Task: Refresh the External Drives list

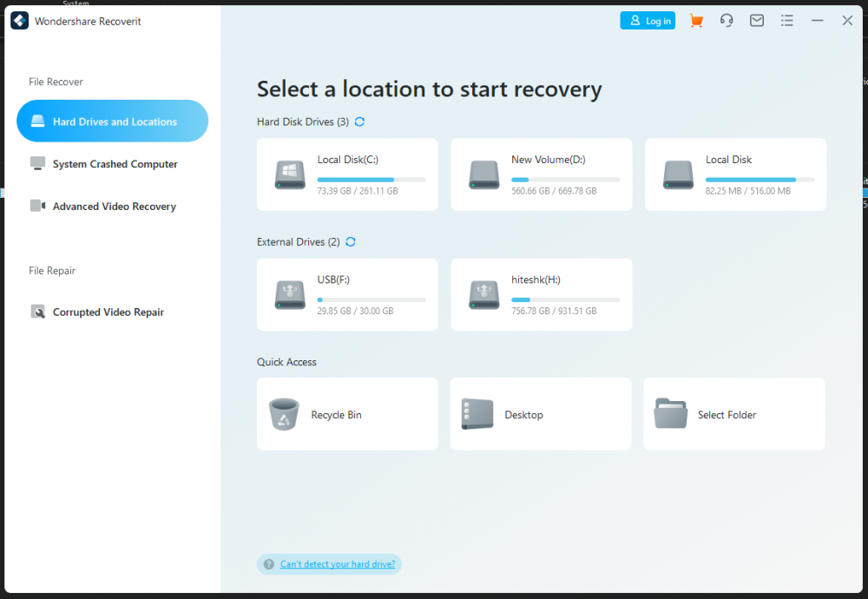Action: pos(351,242)
